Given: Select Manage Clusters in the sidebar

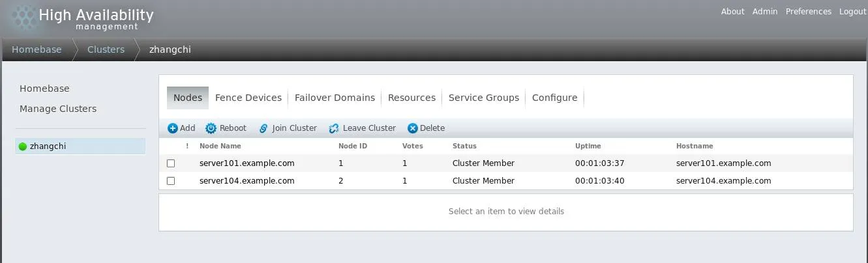Looking at the screenshot, I should point(58,109).
